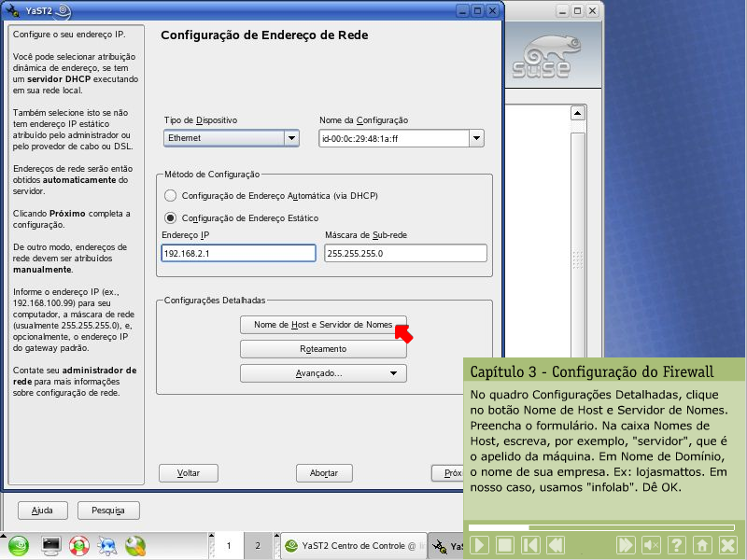
Task: Click the tutorial home icon
Action: [x=702, y=545]
